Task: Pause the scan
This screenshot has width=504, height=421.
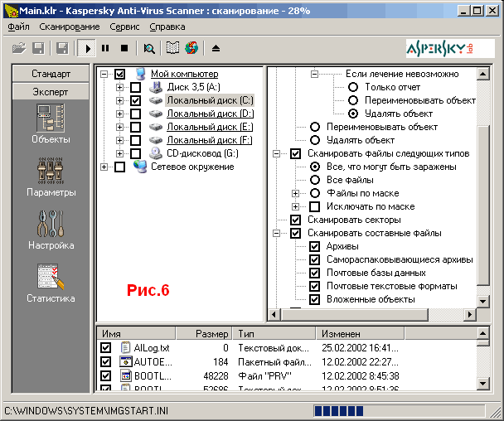Action: tap(105, 48)
